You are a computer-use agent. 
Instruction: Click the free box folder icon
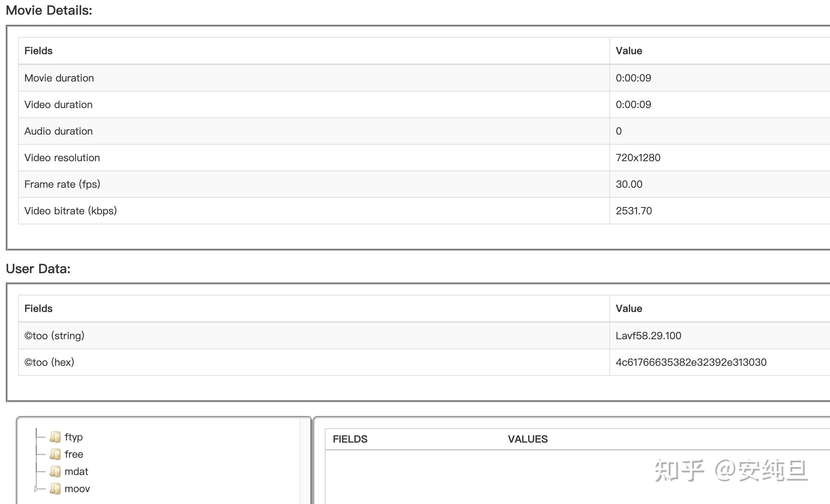coord(55,454)
